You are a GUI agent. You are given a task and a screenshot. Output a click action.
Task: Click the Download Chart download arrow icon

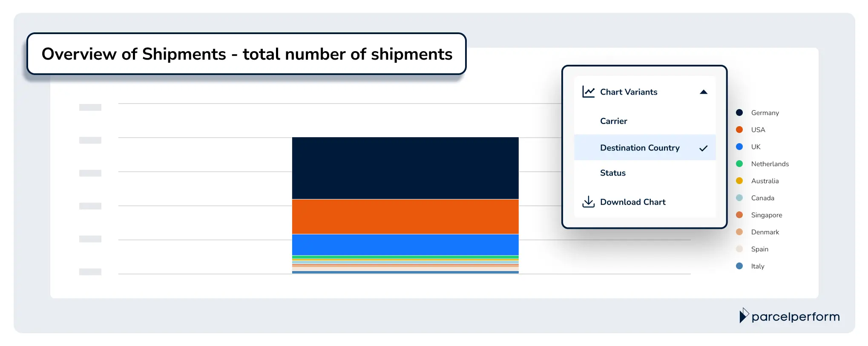click(589, 202)
